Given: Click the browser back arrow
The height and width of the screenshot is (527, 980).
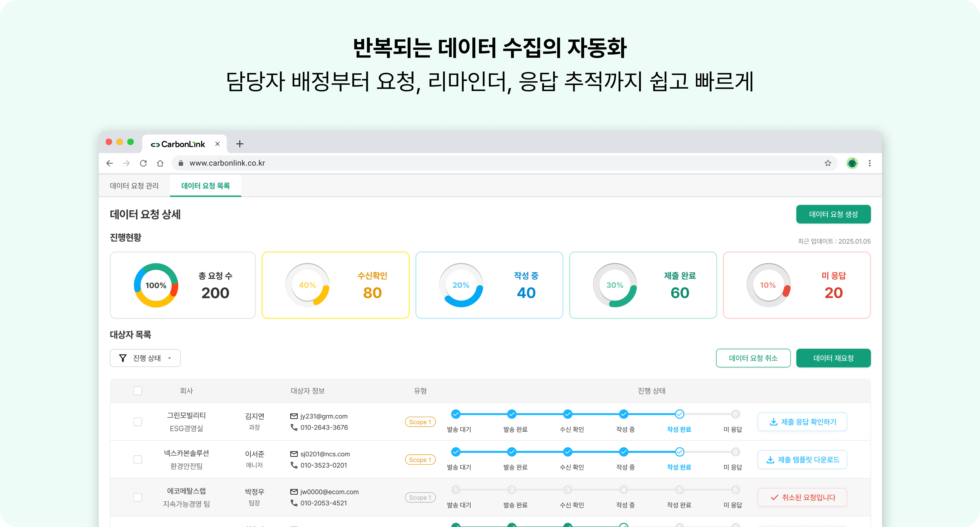Looking at the screenshot, I should click(x=109, y=163).
